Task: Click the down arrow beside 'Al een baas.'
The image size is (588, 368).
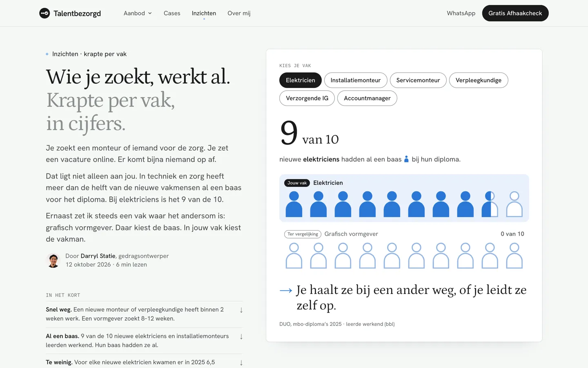Action: pos(241,337)
